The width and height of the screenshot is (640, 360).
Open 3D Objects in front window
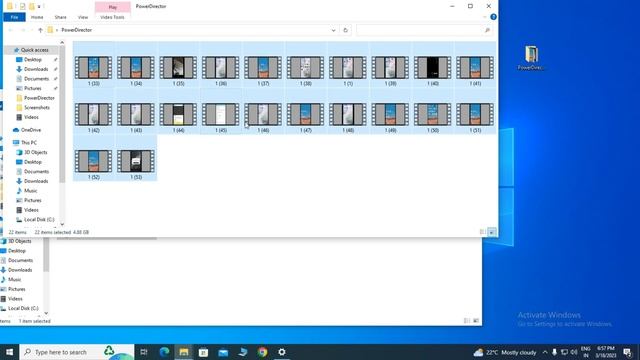click(35, 152)
